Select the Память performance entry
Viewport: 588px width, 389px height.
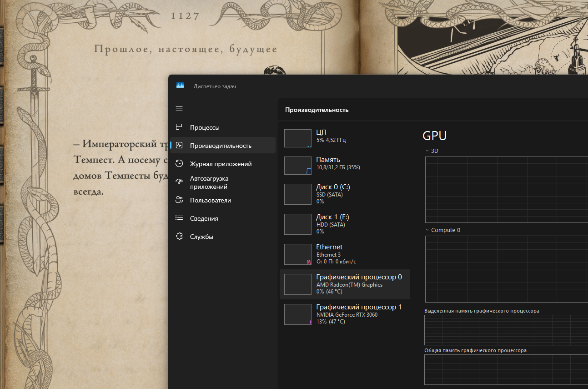[345, 165]
